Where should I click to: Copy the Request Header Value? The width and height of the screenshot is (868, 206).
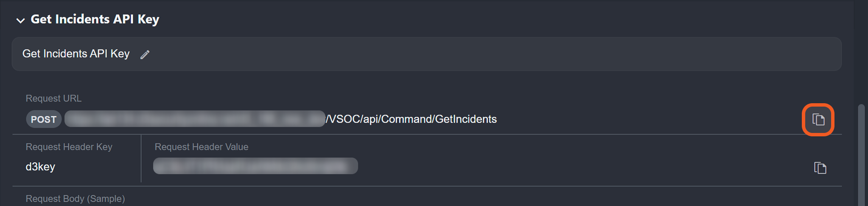(820, 168)
